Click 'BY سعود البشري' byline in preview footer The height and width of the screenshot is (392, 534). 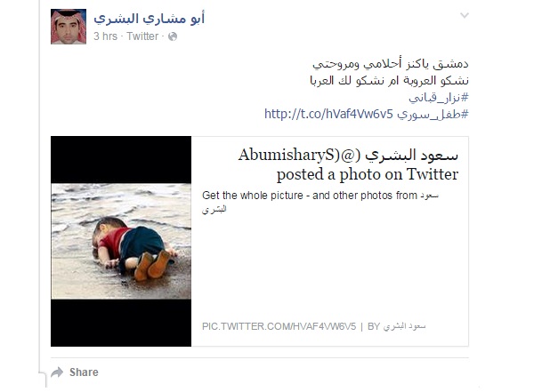coord(396,326)
